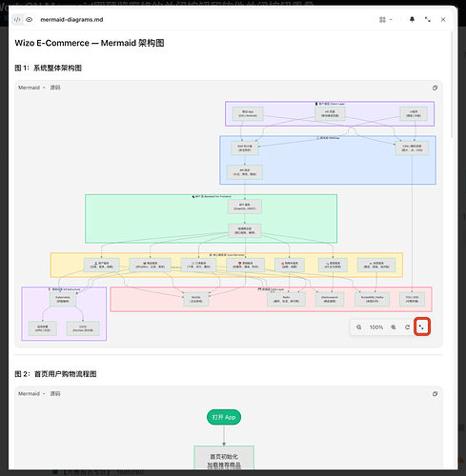This screenshot has width=466, height=476.
Task: Select the MySQL node in the data layer
Action: (x=196, y=299)
